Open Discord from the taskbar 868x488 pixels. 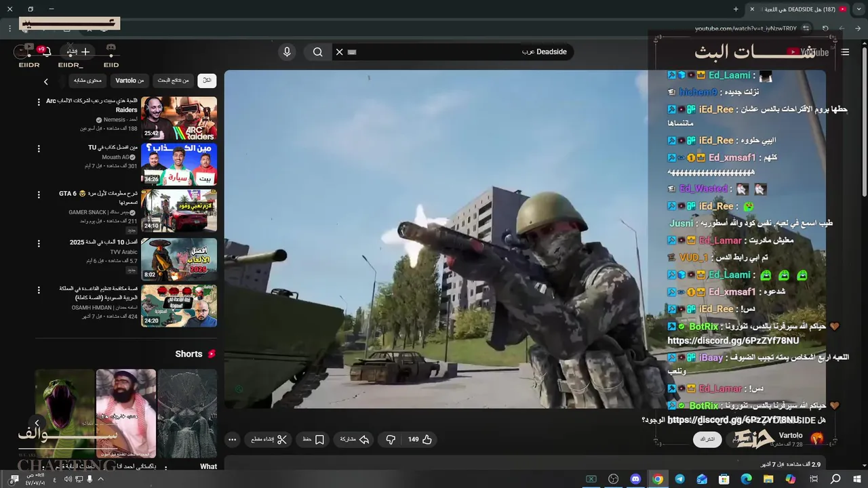coord(635,479)
